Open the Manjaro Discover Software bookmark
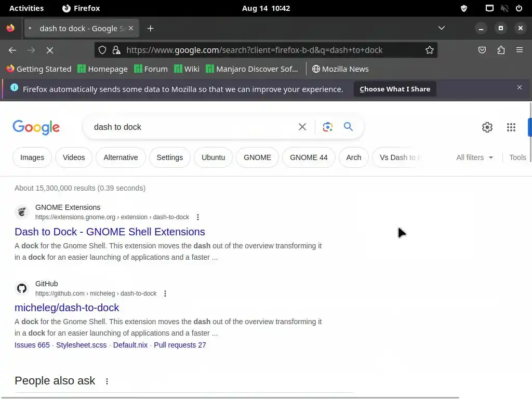The width and height of the screenshot is (532, 399). point(252,69)
